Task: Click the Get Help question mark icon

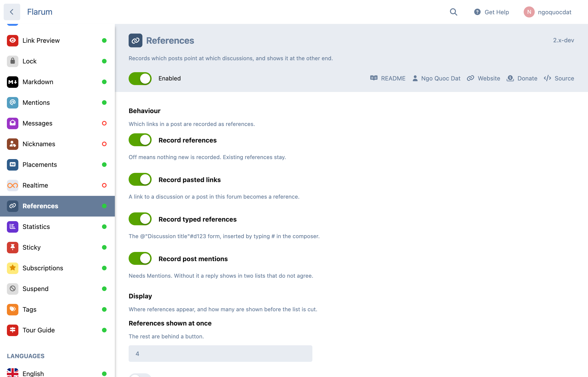Action: [477, 12]
